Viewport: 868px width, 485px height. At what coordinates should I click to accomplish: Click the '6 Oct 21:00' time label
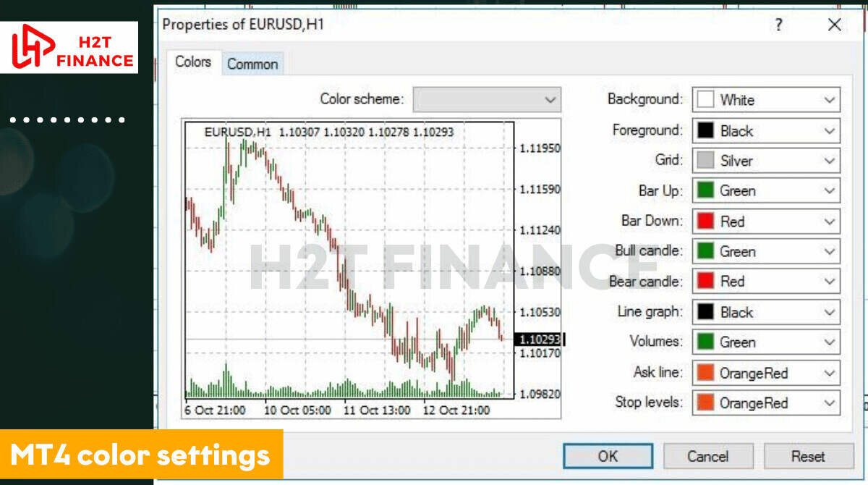[215, 410]
